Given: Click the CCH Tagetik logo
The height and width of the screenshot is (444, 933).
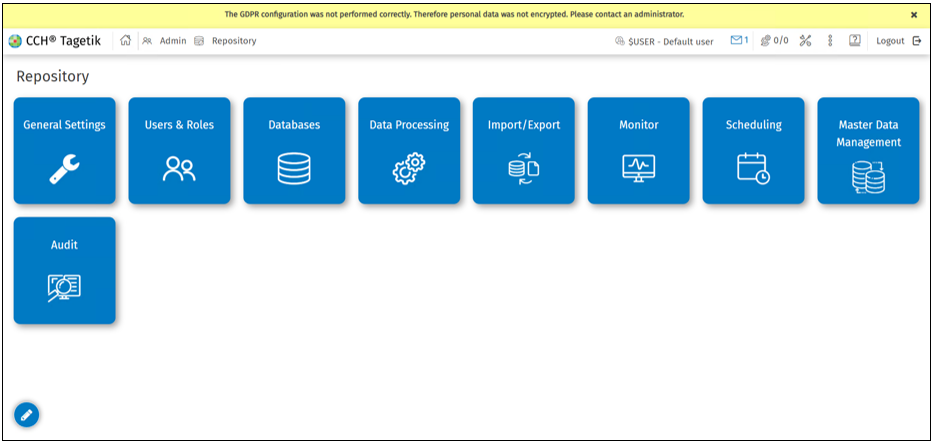Looking at the screenshot, I should point(55,41).
